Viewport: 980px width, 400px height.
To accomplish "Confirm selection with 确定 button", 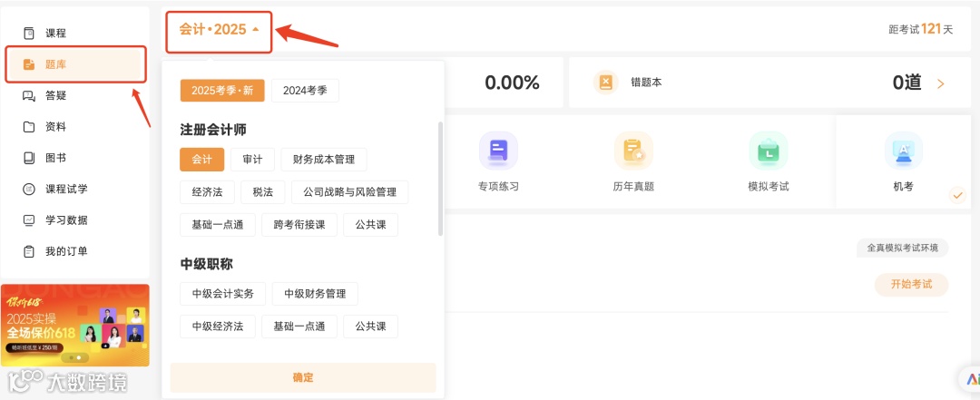I will pos(303,377).
